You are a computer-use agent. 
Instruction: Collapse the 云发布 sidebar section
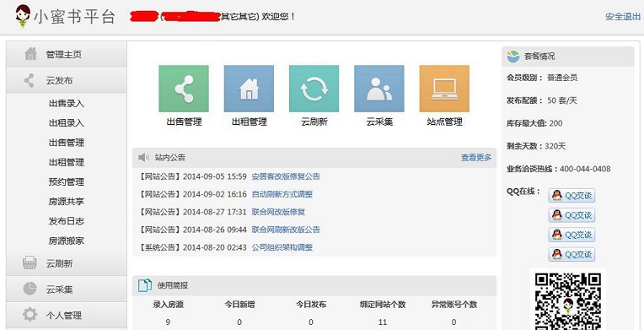67,80
